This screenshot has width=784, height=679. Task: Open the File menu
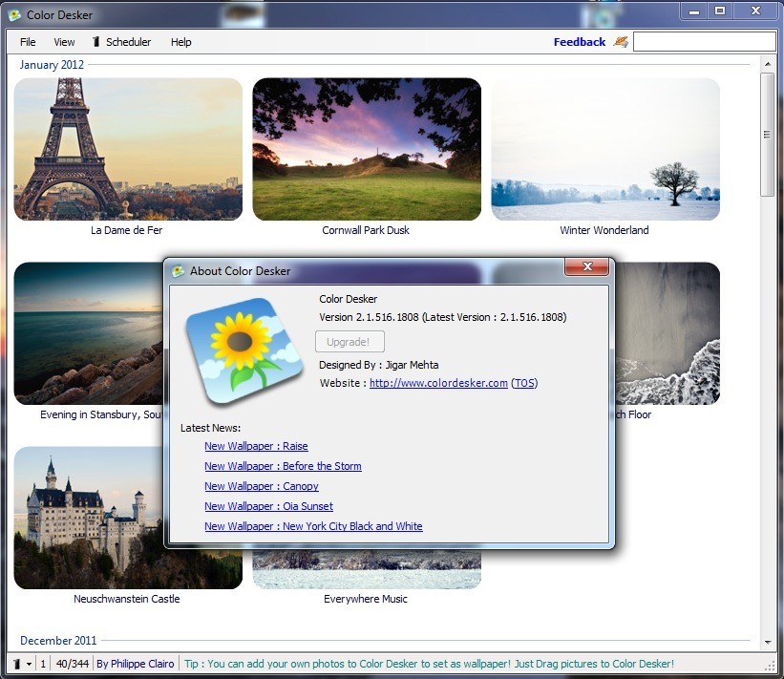tap(28, 41)
